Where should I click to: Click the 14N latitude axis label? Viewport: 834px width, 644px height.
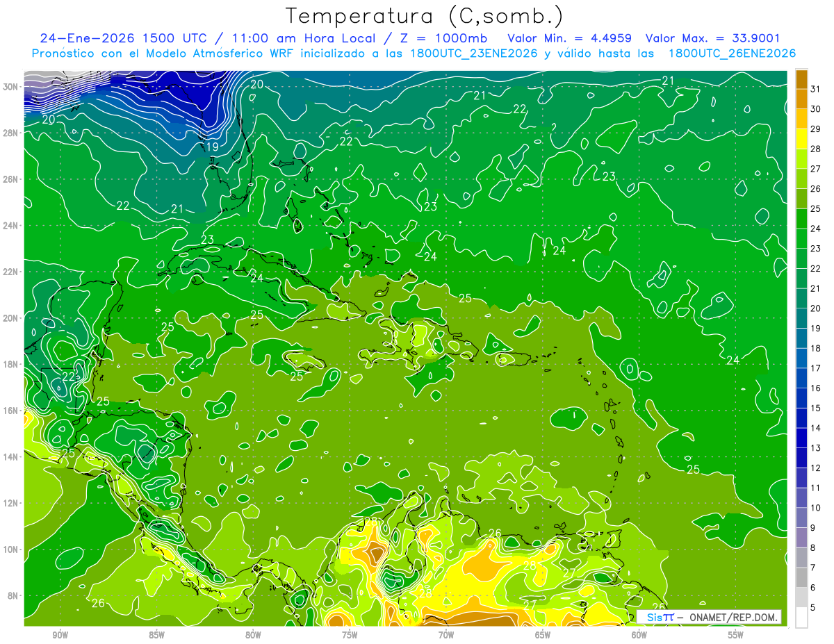pos(12,457)
